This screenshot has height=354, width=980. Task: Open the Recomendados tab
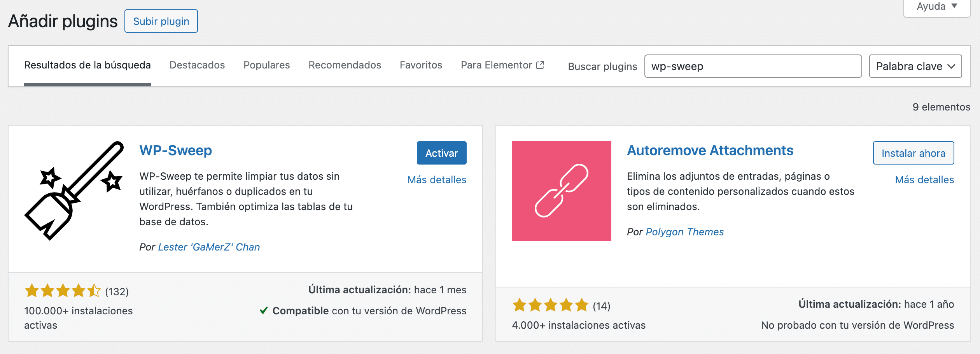(x=345, y=65)
